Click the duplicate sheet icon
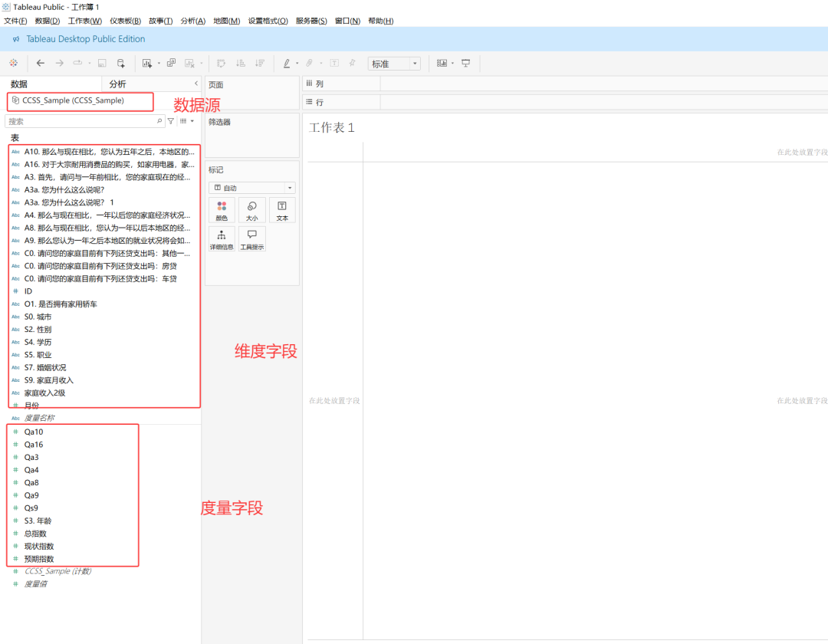This screenshot has width=828, height=644. (171, 63)
